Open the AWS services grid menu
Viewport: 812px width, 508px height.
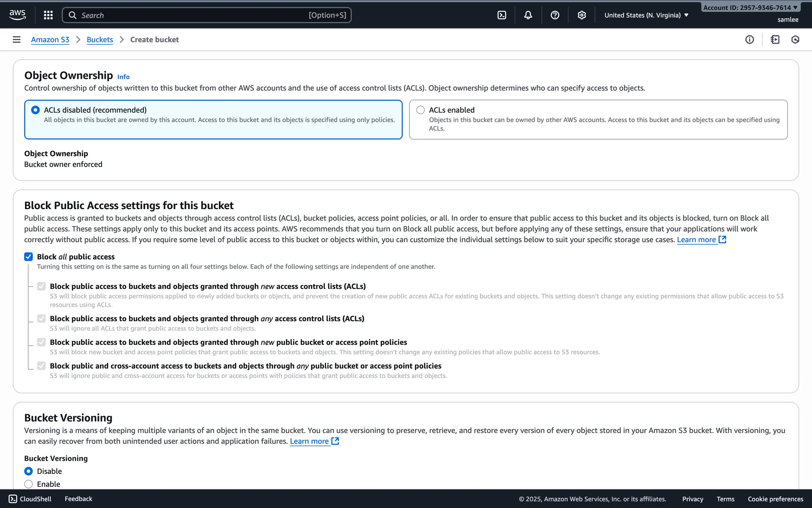pos(48,15)
